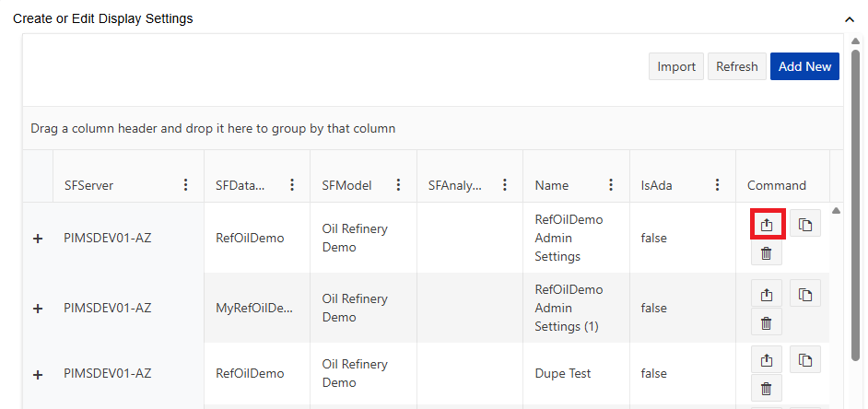
Task: Open the Name column options menu
Action: click(x=611, y=185)
